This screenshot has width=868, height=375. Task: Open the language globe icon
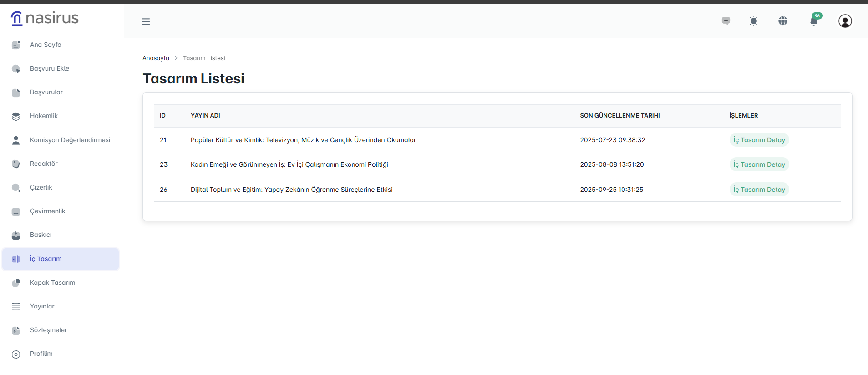point(783,21)
